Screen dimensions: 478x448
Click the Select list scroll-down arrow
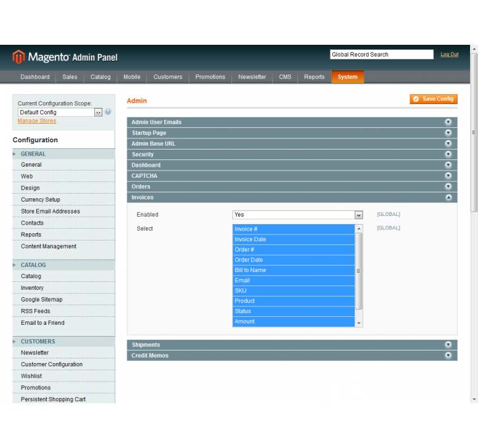[x=359, y=323]
